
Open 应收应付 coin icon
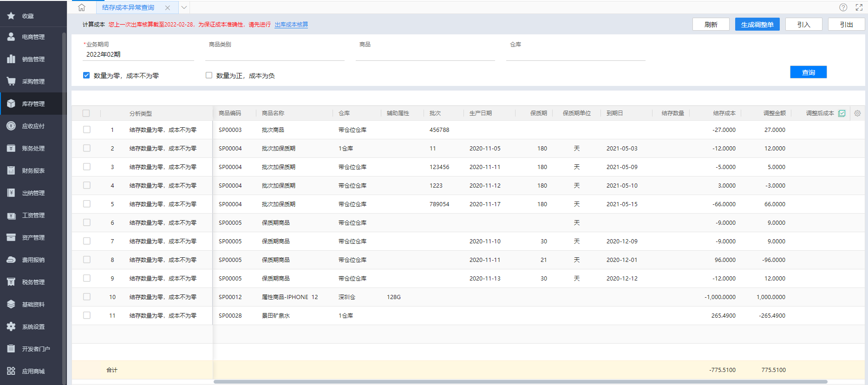click(11, 126)
